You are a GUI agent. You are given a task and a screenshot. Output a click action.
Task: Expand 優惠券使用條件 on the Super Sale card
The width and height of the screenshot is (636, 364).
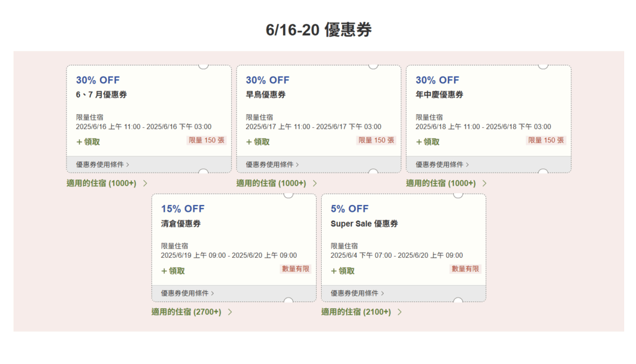pos(357,293)
